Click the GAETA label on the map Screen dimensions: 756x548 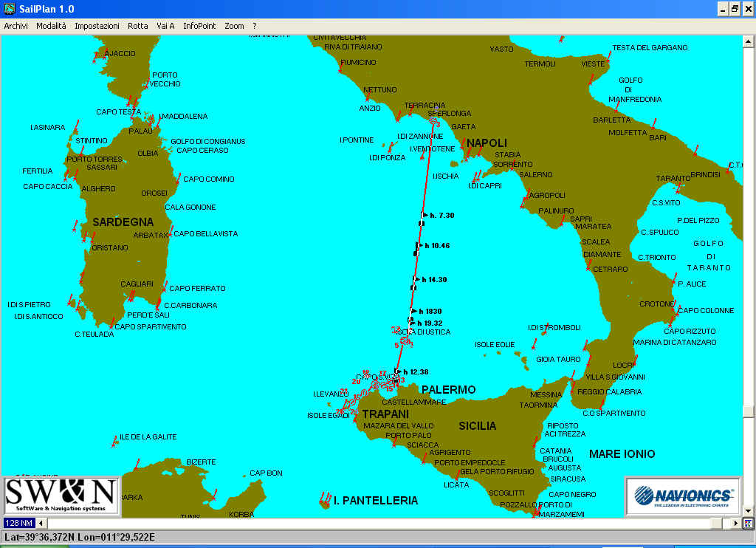(464, 127)
